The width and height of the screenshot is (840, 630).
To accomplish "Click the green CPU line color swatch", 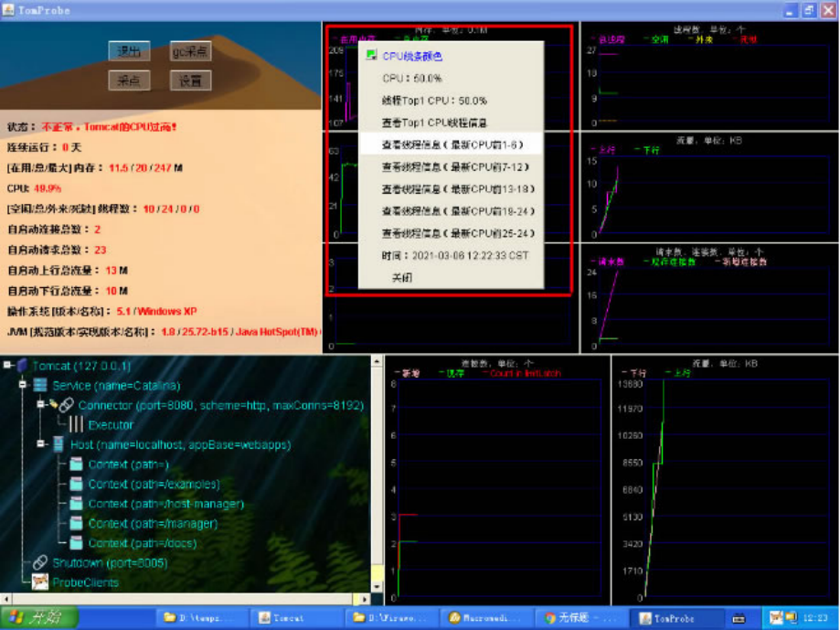I will point(371,55).
